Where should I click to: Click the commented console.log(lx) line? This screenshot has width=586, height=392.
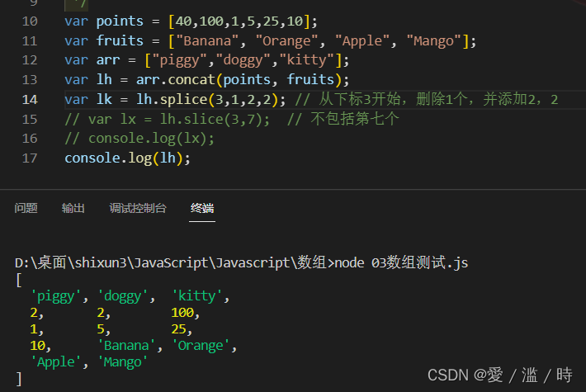pos(139,139)
